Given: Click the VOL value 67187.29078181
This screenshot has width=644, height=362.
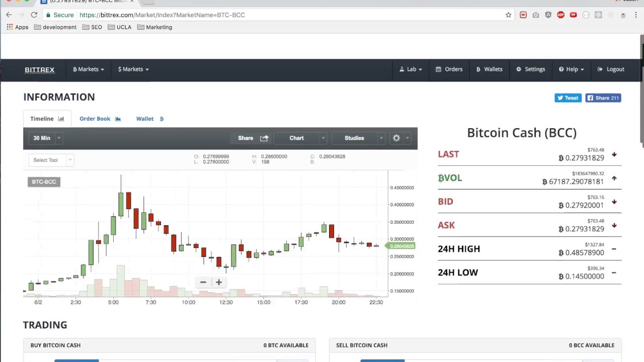Looking at the screenshot, I should click(x=573, y=182).
